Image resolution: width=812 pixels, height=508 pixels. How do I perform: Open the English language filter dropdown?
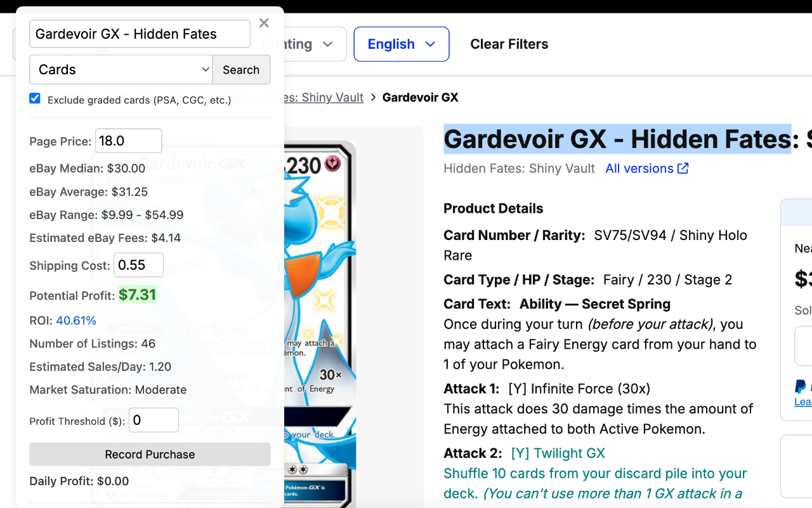pyautogui.click(x=402, y=44)
